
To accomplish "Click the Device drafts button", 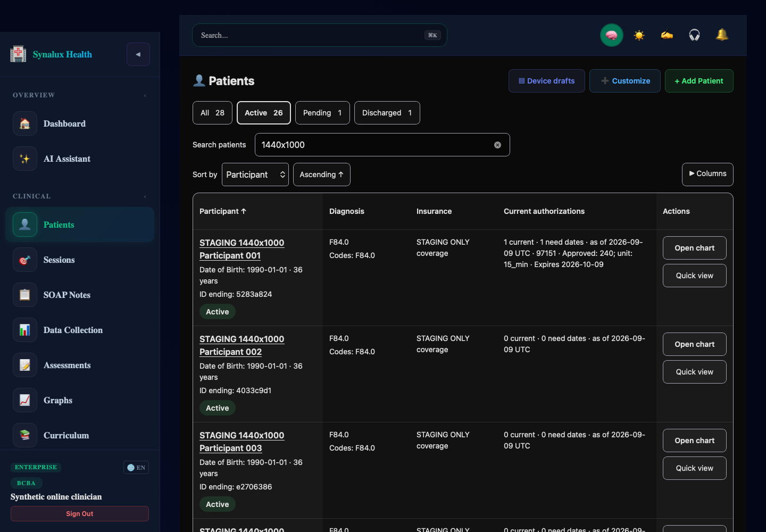I will 547,81.
